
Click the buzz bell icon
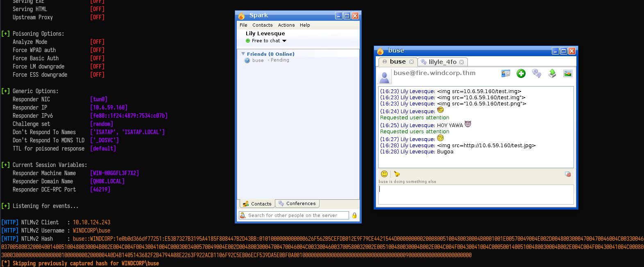pyautogui.click(x=397, y=174)
